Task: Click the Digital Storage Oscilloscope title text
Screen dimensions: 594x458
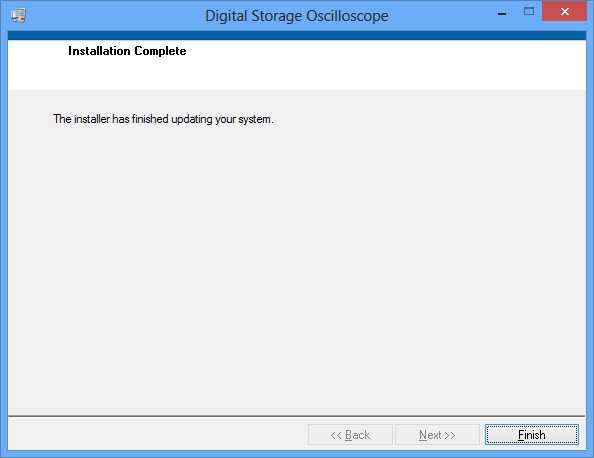Action: [297, 16]
